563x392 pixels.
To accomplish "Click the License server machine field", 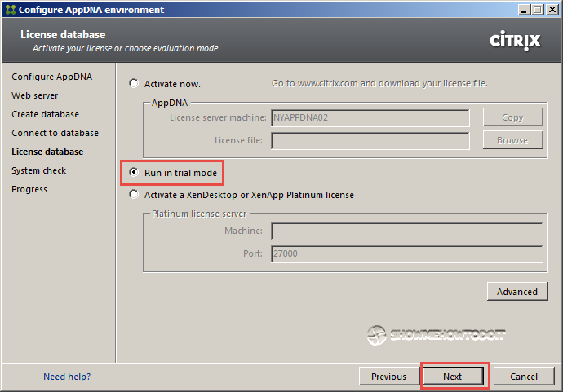I will pos(370,117).
